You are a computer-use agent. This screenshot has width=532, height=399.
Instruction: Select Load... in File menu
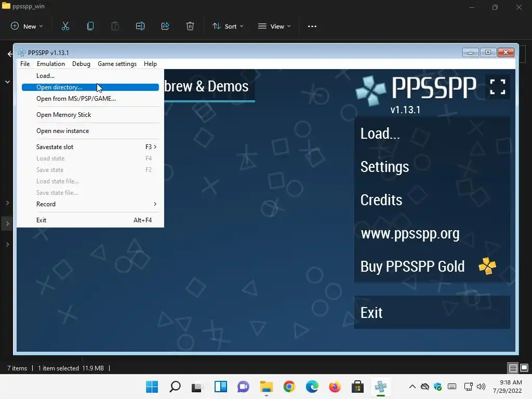[x=90, y=76]
